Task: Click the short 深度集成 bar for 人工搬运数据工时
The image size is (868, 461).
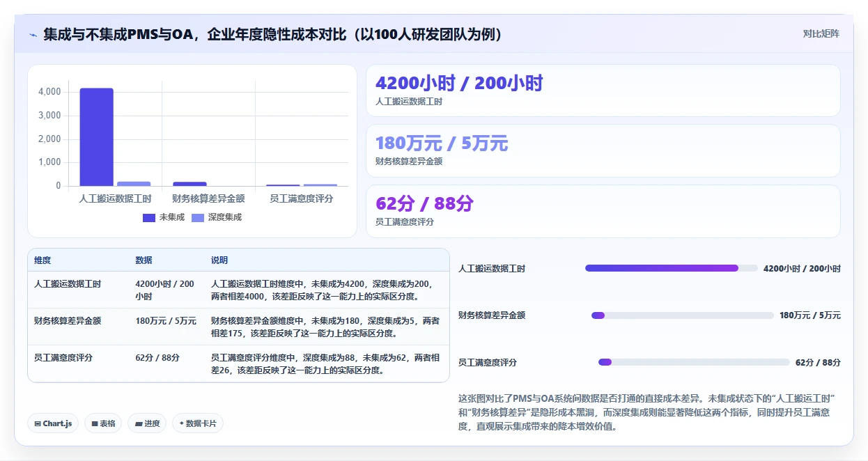Action: point(134,184)
